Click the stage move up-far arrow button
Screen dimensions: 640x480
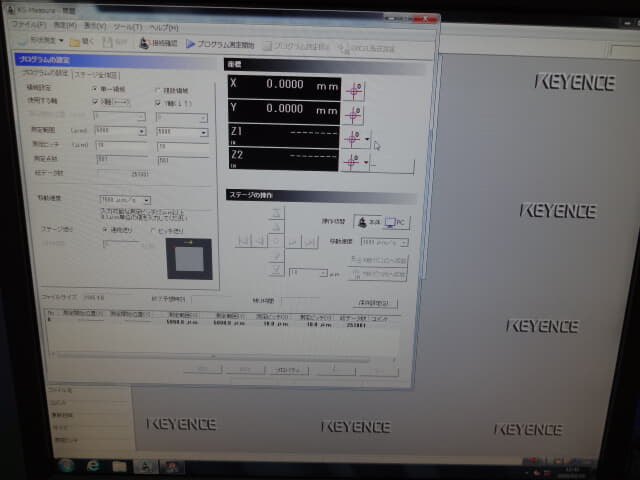click(277, 213)
